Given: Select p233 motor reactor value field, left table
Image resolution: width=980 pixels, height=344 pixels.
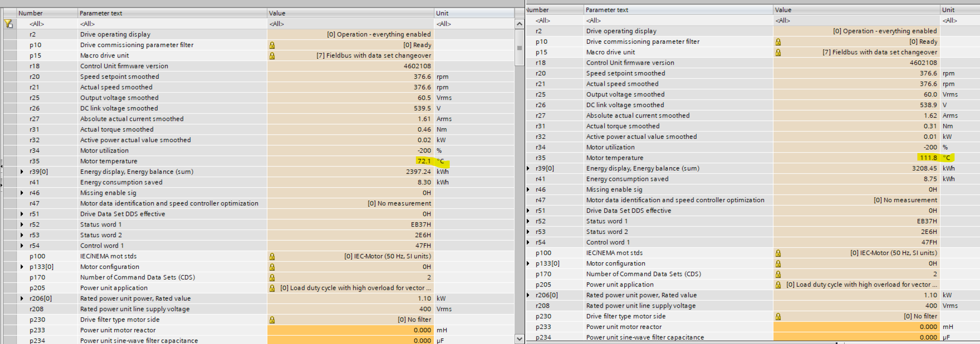Looking at the screenshot, I should [x=350, y=330].
